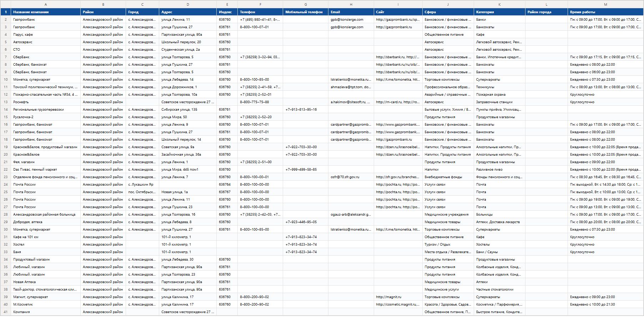Select the 'Название компании' header cell

[x=46, y=12]
